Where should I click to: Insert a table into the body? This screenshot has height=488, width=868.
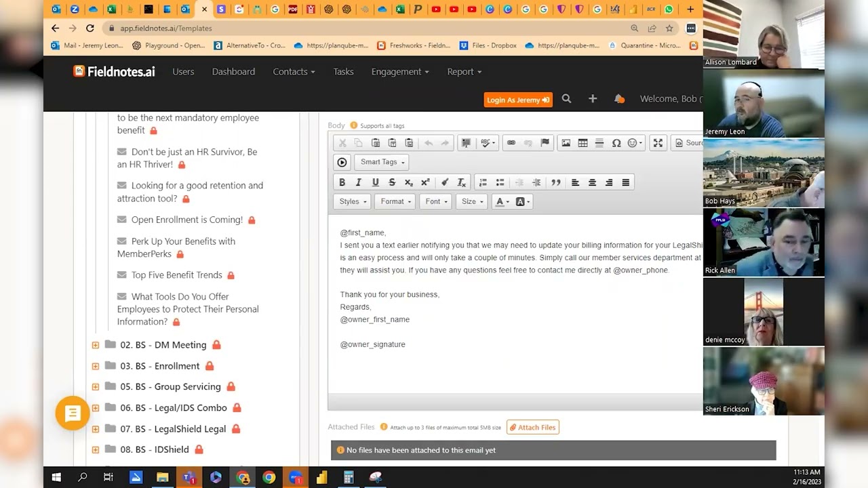[x=583, y=143]
